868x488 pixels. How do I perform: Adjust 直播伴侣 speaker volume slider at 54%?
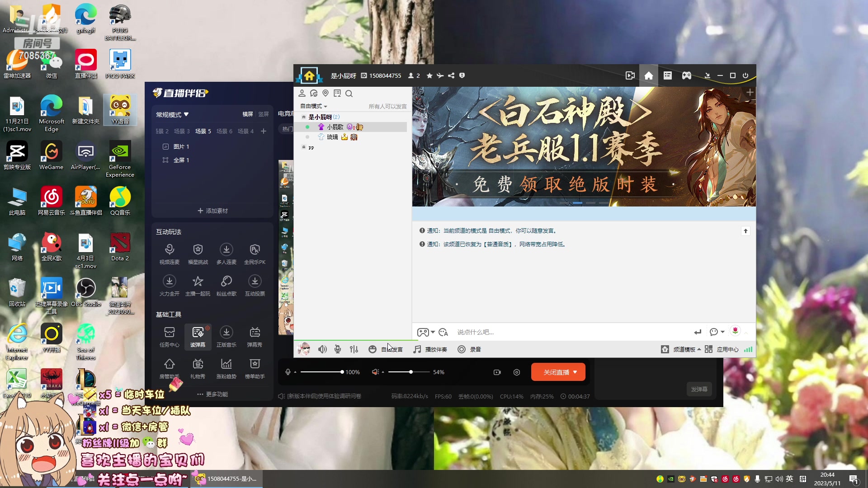(x=408, y=372)
